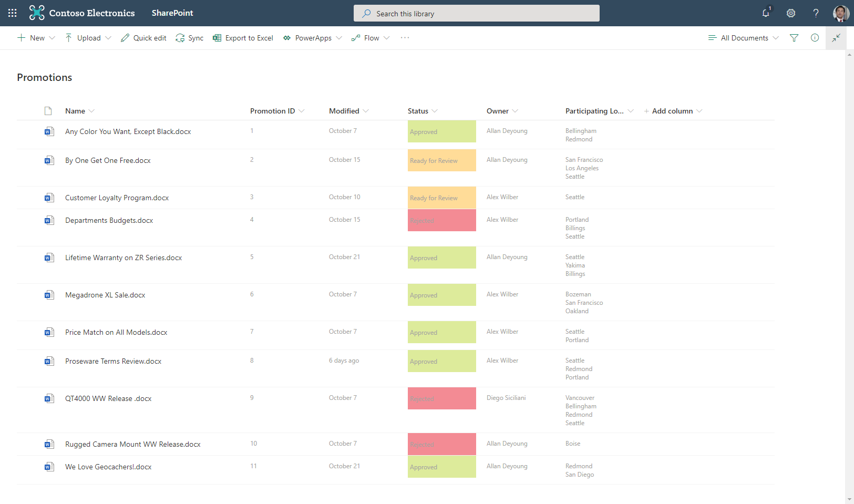
Task: Click the Rejected status cell for Departments Budgets
Action: (x=441, y=220)
